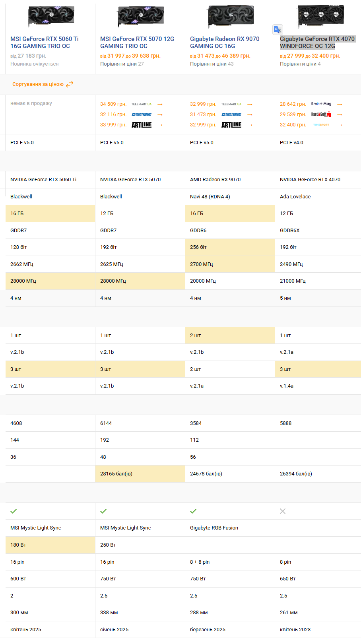Select the 338 мм length cell
Screen dimensions: 361x644
[x=140, y=613]
